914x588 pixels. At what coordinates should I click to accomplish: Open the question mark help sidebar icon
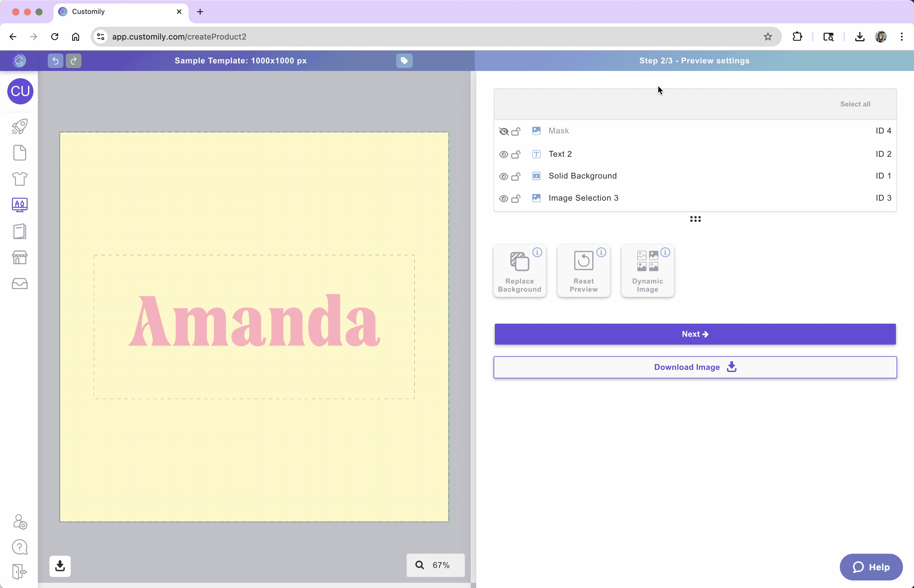(x=20, y=547)
